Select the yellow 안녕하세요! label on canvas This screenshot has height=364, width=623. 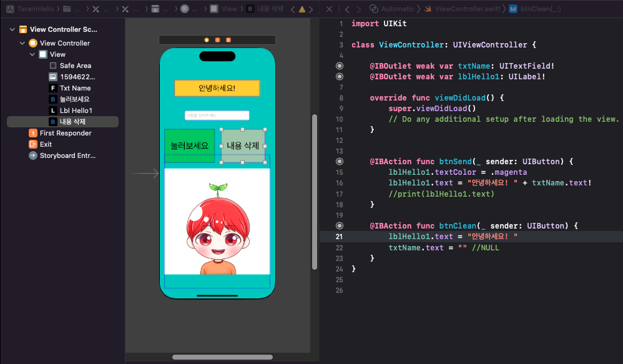[217, 88]
